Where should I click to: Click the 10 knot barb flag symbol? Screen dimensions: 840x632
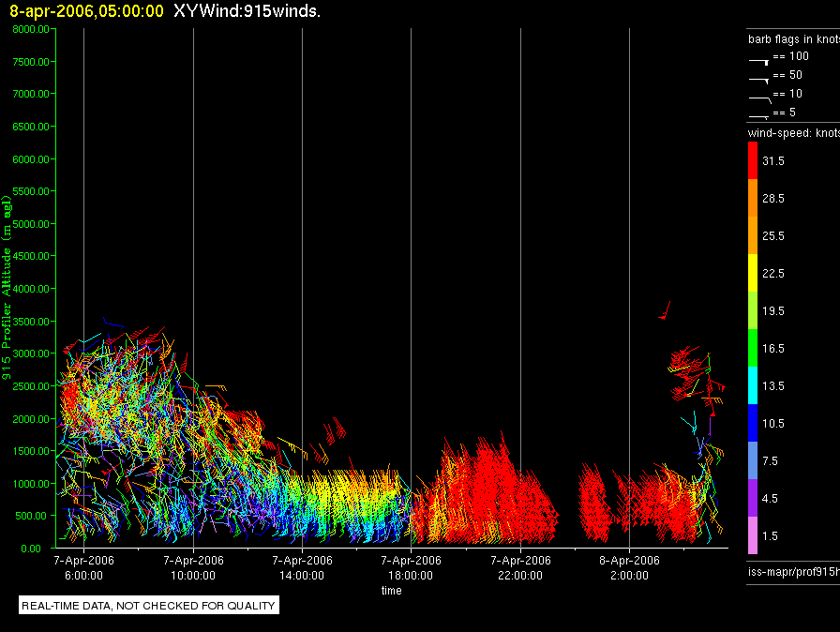[x=760, y=99]
